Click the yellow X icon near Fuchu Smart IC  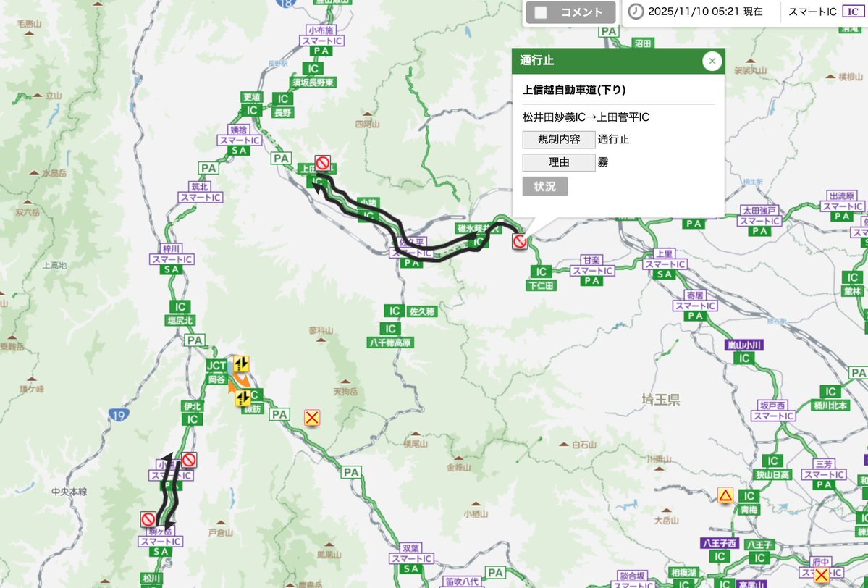pos(822,575)
